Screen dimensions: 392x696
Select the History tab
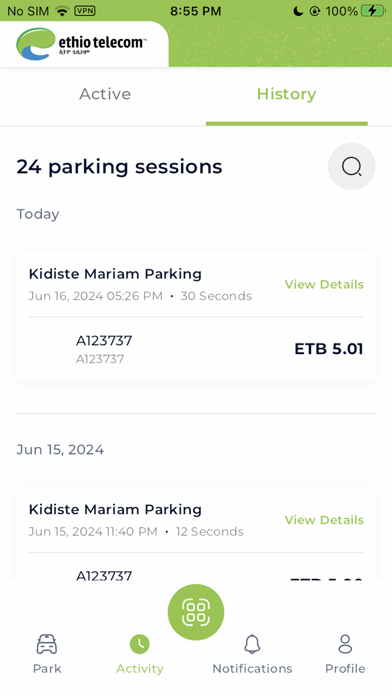(x=286, y=94)
